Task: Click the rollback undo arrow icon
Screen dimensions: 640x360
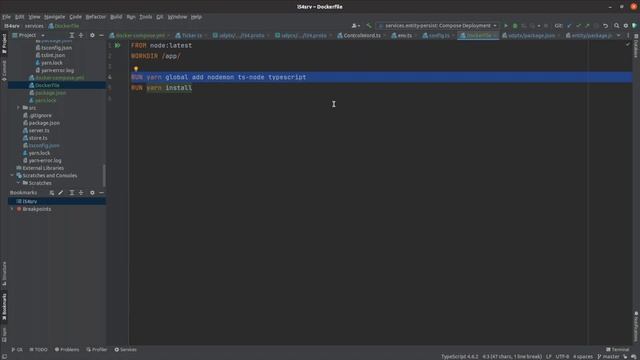Action: 606,26
